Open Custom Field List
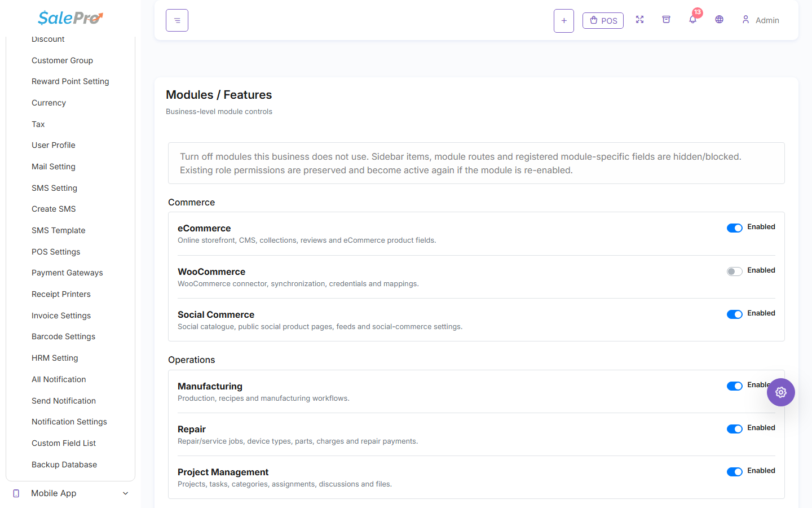The image size is (812, 508). tap(64, 443)
